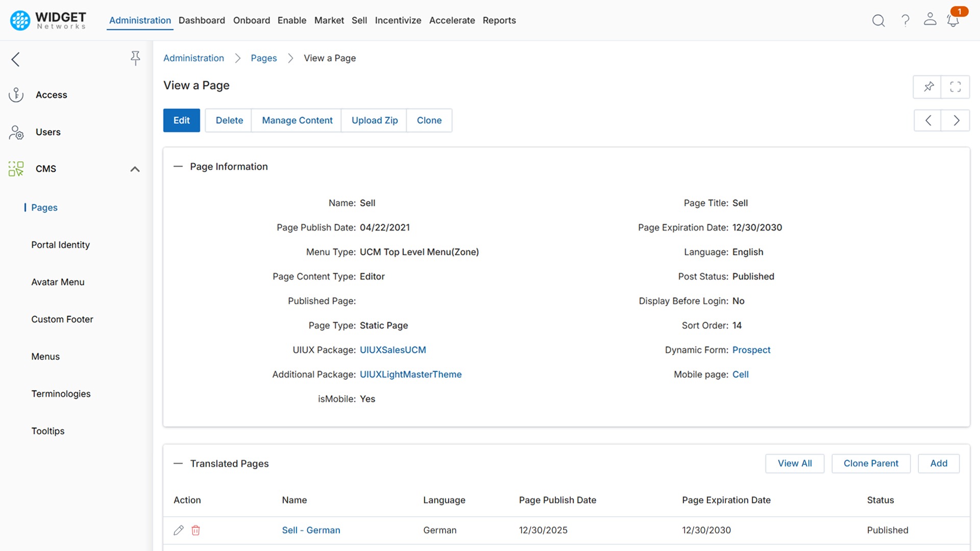This screenshot has height=551, width=980.
Task: Pin this page using the pin icon
Action: click(928, 87)
